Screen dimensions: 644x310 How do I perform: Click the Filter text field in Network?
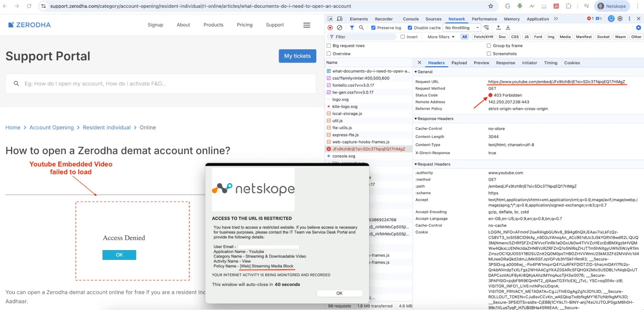[361, 37]
